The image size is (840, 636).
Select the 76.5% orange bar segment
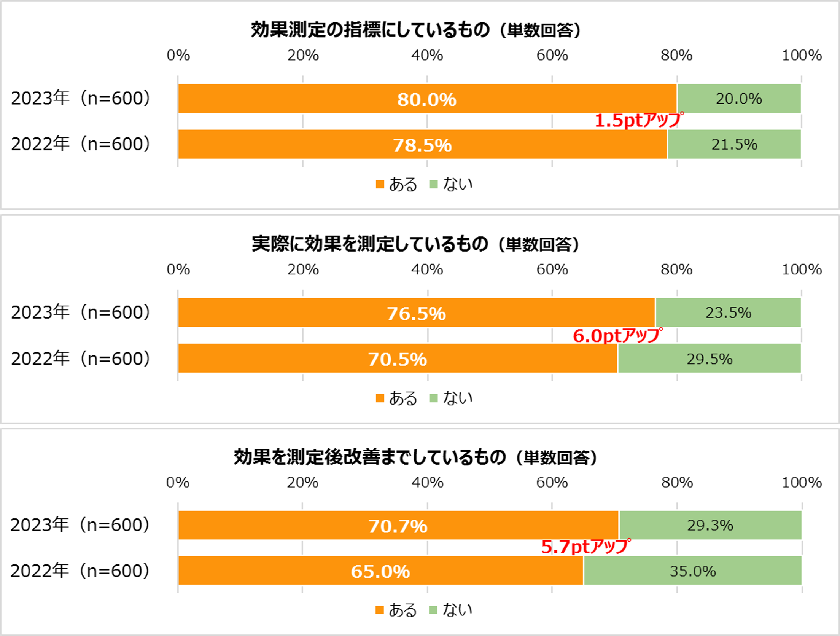pos(416,313)
